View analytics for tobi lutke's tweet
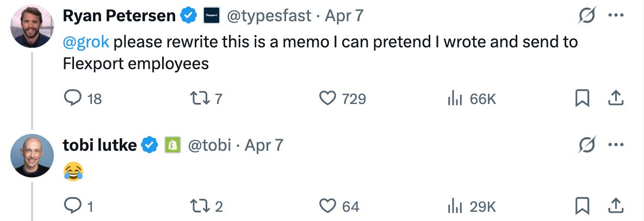The height and width of the screenshot is (221, 644). tap(454, 206)
